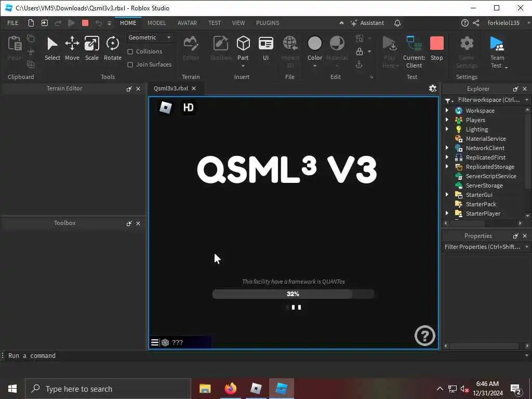This screenshot has height=399, width=532.
Task: Click the HD admin icon in viewport
Action: point(188,108)
